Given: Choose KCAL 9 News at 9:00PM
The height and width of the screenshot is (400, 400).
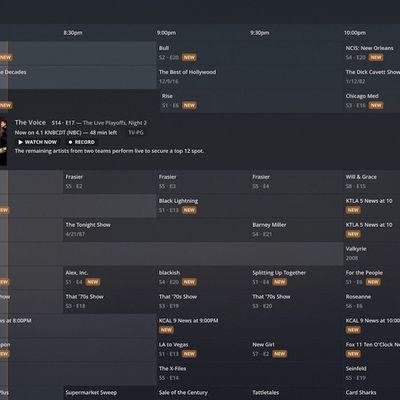Looking at the screenshot, I should tap(250, 326).
